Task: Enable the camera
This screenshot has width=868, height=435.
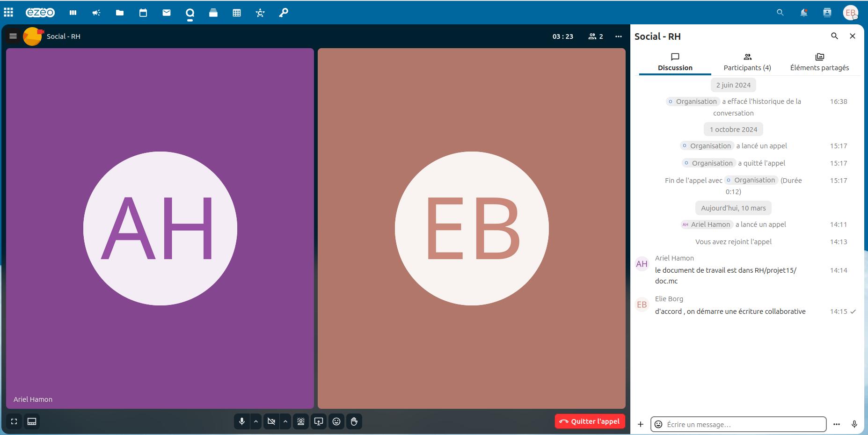Action: pos(271,421)
